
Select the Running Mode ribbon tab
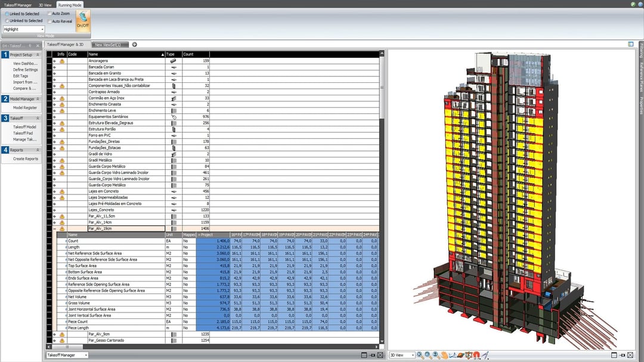click(x=69, y=5)
